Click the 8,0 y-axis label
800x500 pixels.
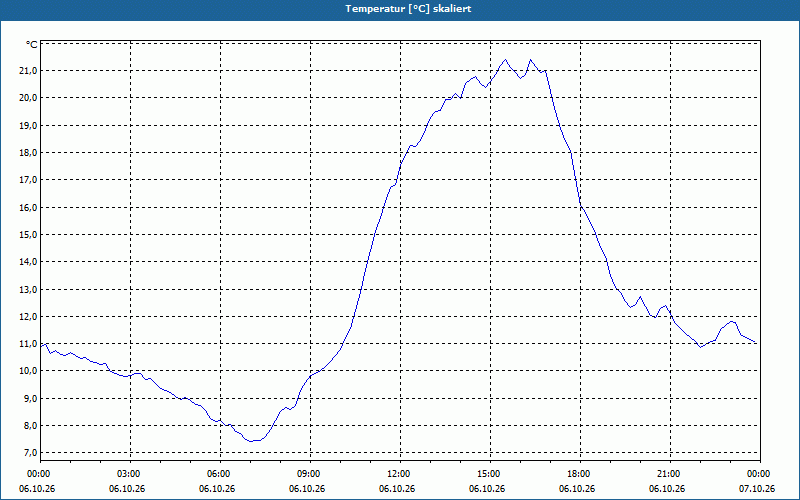(x=30, y=426)
